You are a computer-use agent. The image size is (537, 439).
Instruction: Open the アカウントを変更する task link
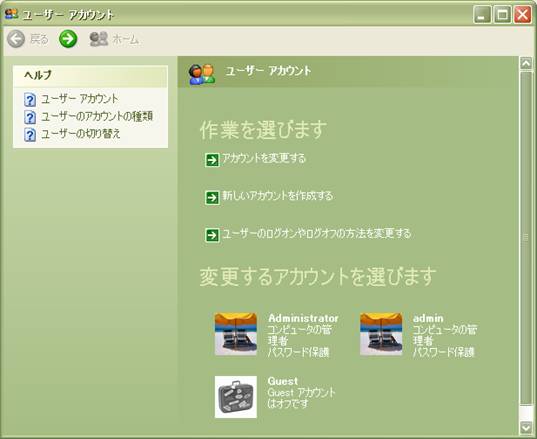tap(263, 159)
